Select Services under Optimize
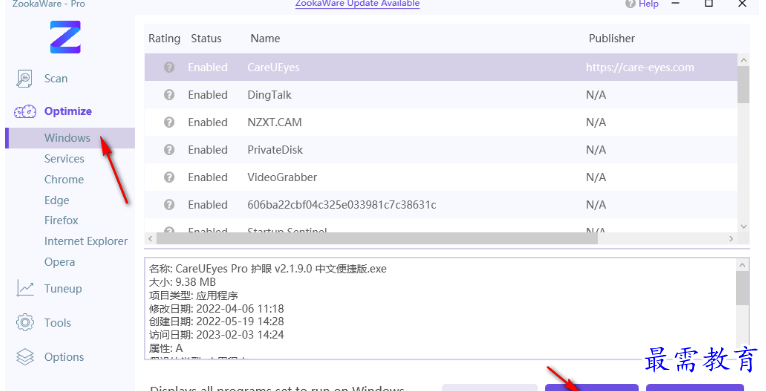This screenshot has width=766, height=391. (64, 159)
